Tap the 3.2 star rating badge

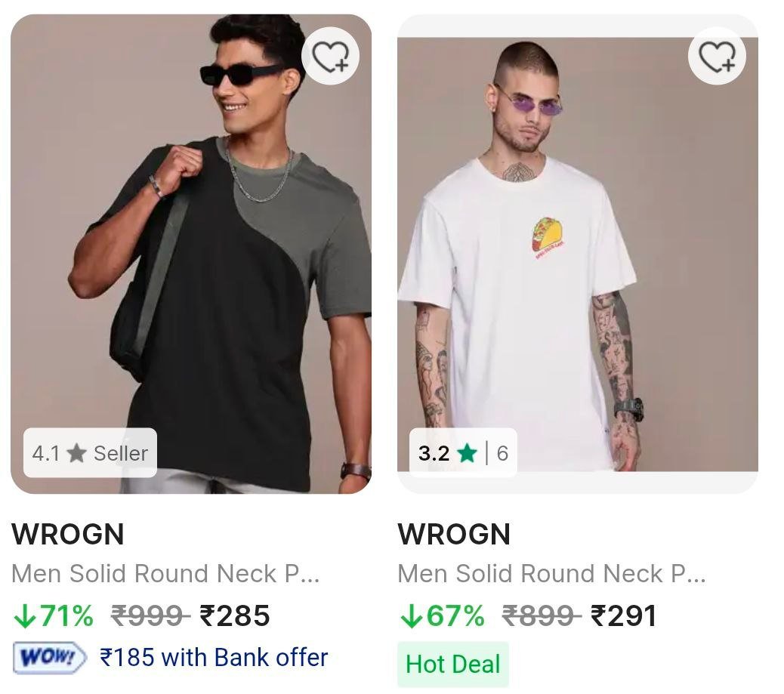(x=463, y=453)
